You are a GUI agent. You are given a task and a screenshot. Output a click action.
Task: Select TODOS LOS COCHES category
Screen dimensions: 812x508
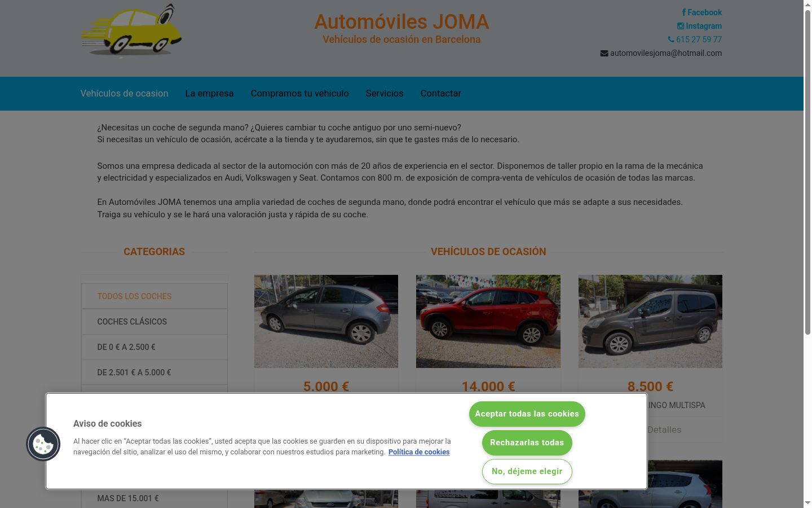(x=155, y=296)
